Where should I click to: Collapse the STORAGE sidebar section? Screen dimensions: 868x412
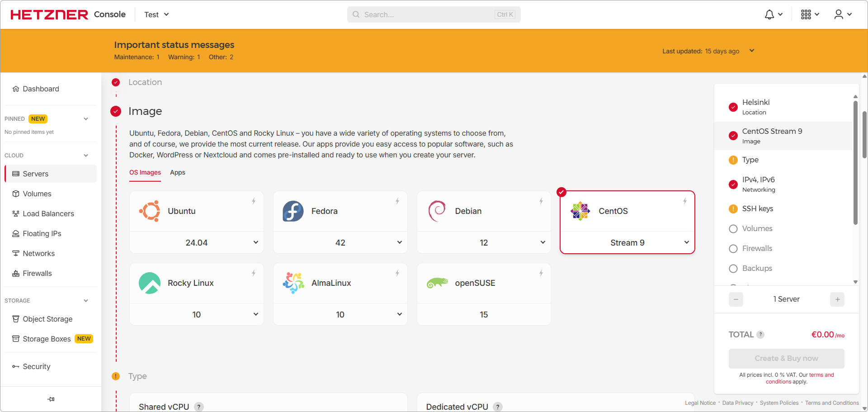(86, 301)
